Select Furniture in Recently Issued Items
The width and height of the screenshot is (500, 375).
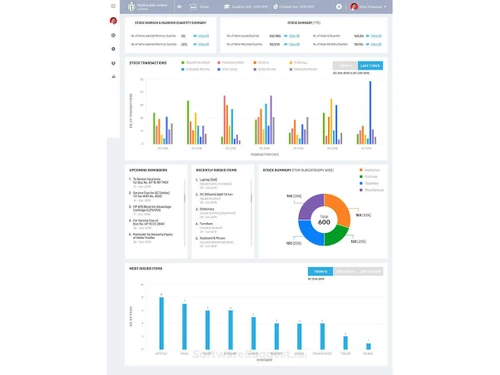coord(206,224)
